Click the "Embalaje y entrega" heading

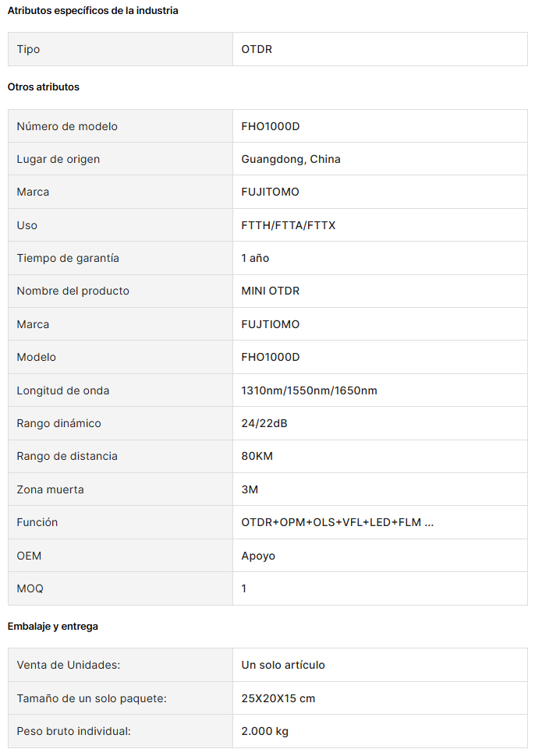53,627
